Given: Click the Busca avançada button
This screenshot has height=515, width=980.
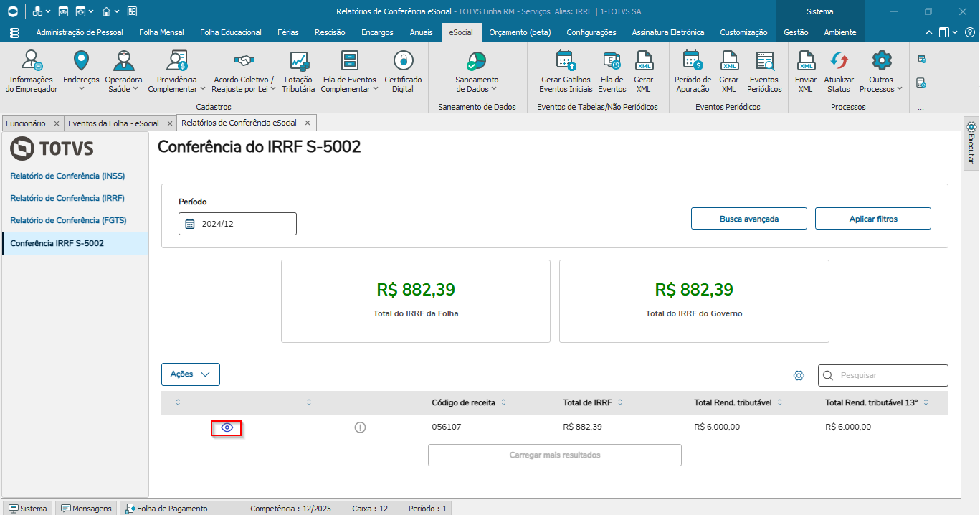Looking at the screenshot, I should (749, 219).
